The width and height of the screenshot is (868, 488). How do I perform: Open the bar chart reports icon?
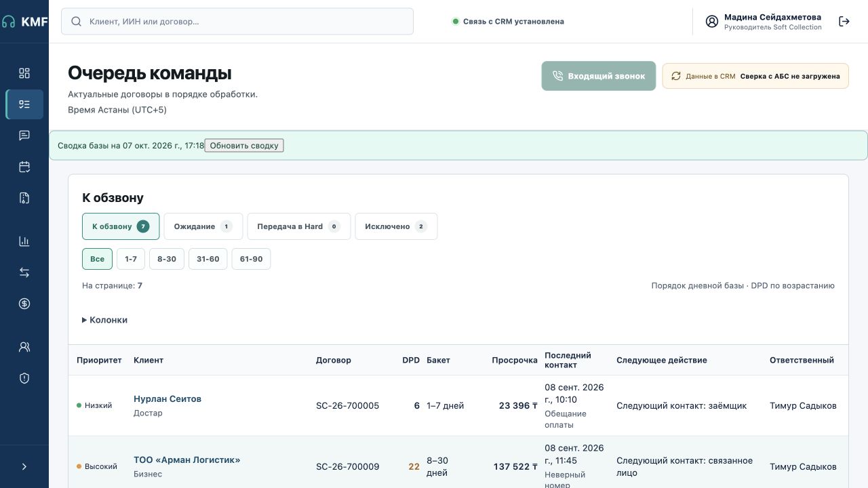click(24, 241)
